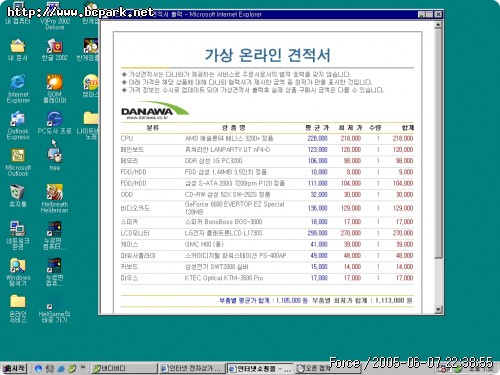
Task: Click the Internet Explorer quick launch icon
Action: coord(38,368)
